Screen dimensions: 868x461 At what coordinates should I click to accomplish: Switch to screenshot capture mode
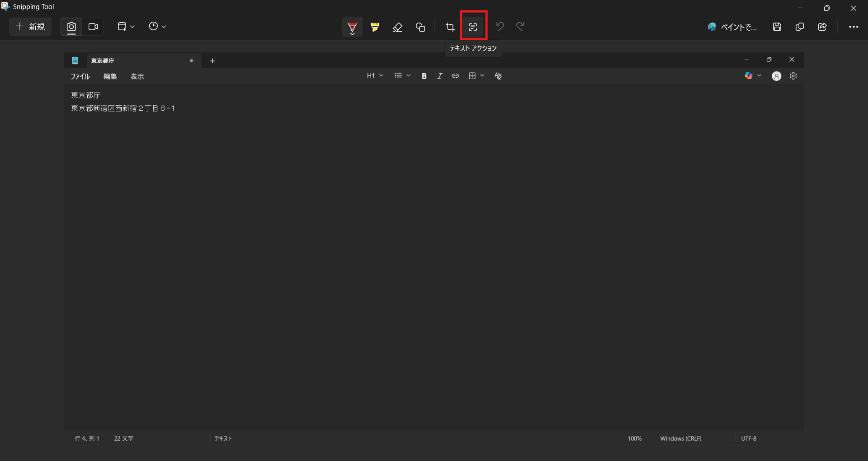(71, 27)
